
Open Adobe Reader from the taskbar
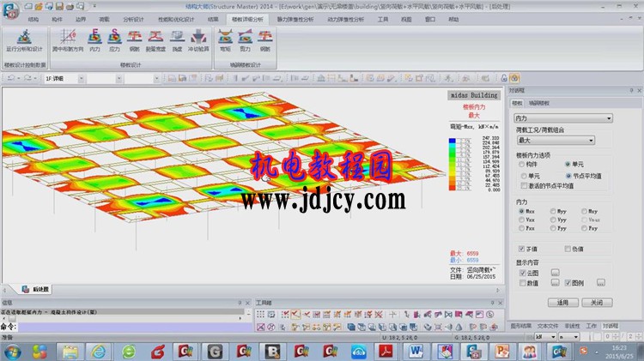[x=386, y=352]
